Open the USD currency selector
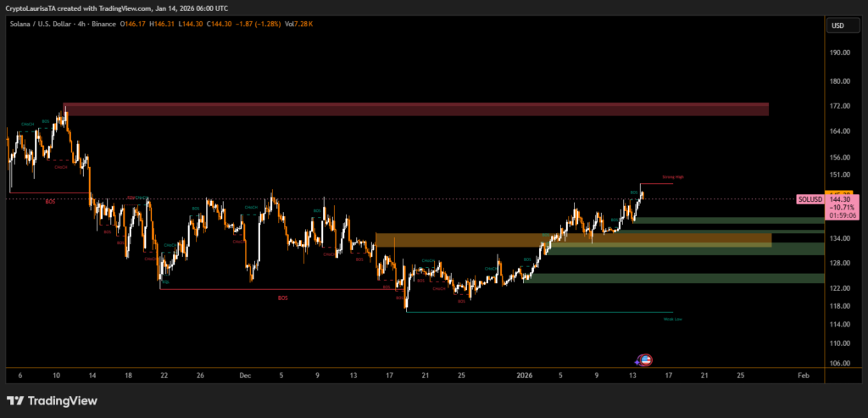The image size is (868, 418). click(838, 25)
